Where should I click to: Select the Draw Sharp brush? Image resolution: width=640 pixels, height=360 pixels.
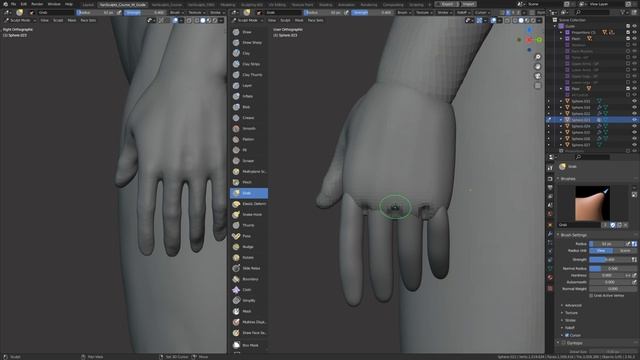click(x=249, y=42)
